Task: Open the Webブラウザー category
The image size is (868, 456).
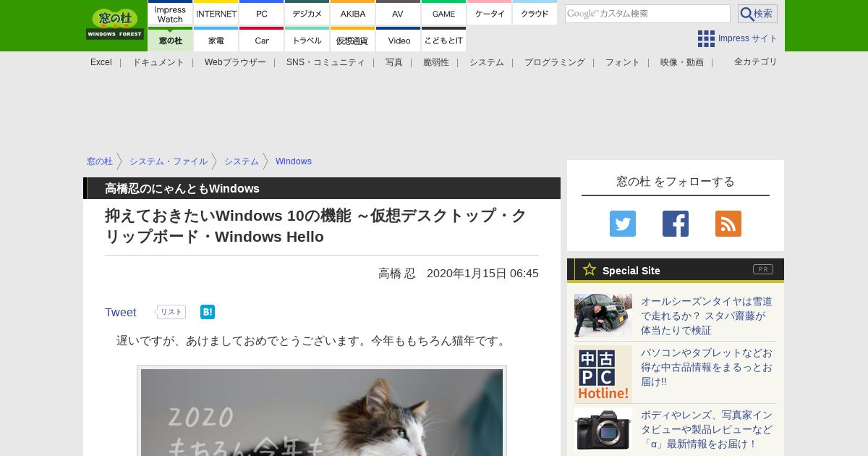Action: click(235, 62)
